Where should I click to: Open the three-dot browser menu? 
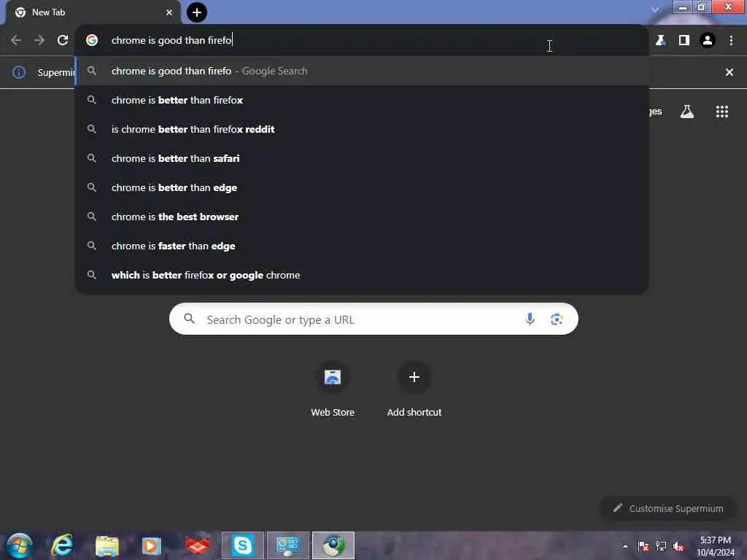731,41
